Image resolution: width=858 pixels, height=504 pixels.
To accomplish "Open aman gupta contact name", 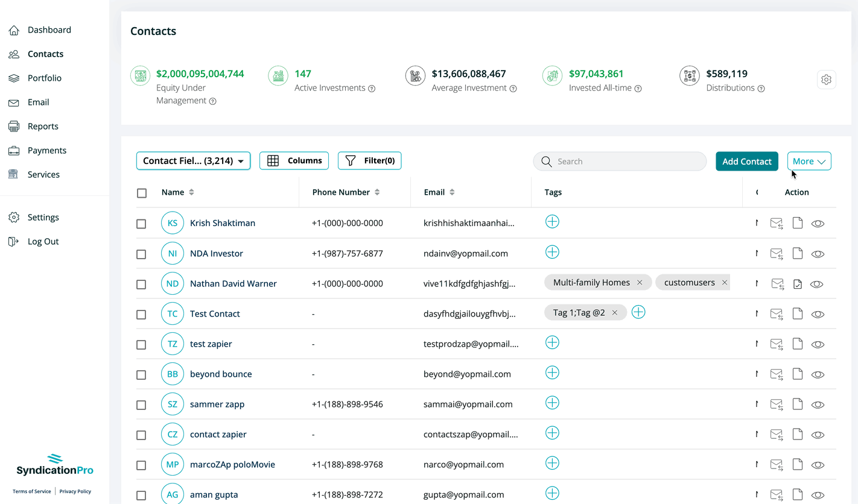I will click(x=214, y=494).
